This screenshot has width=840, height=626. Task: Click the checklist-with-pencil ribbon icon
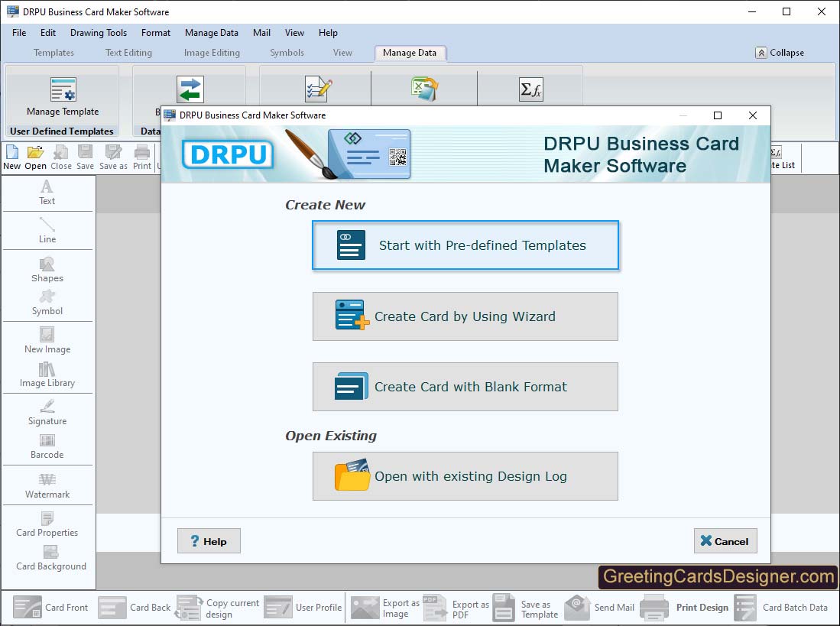[318, 89]
